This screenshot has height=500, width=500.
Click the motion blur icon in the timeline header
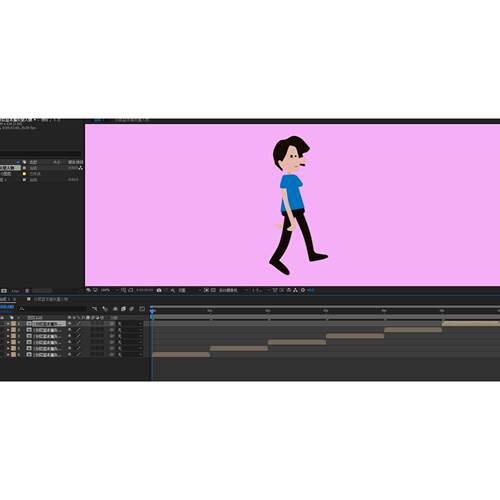[x=132, y=309]
